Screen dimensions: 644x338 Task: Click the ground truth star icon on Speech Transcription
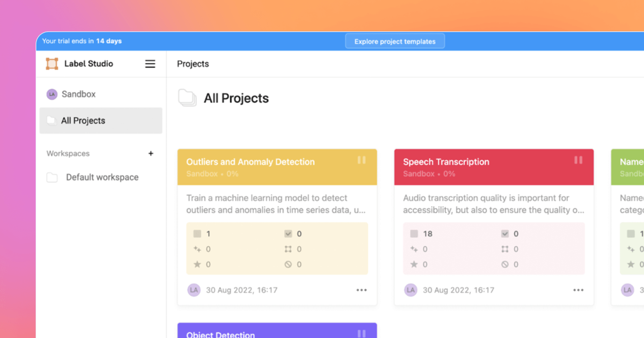coord(413,264)
